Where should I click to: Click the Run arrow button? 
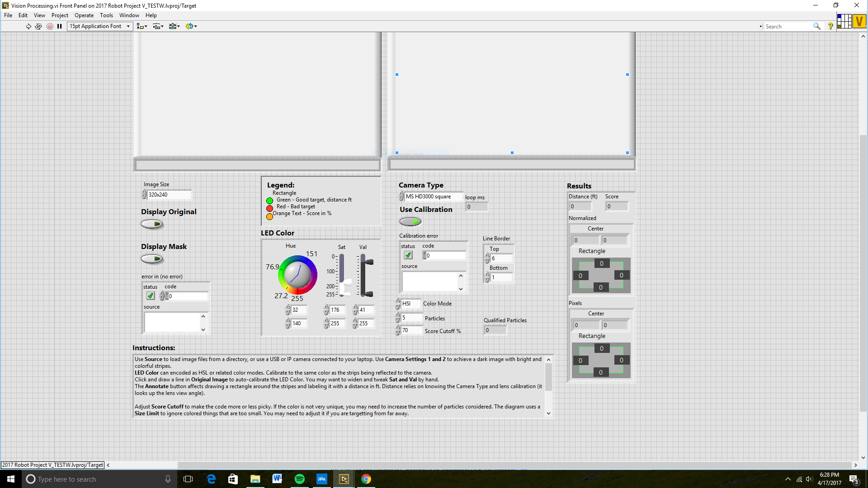tap(28, 26)
